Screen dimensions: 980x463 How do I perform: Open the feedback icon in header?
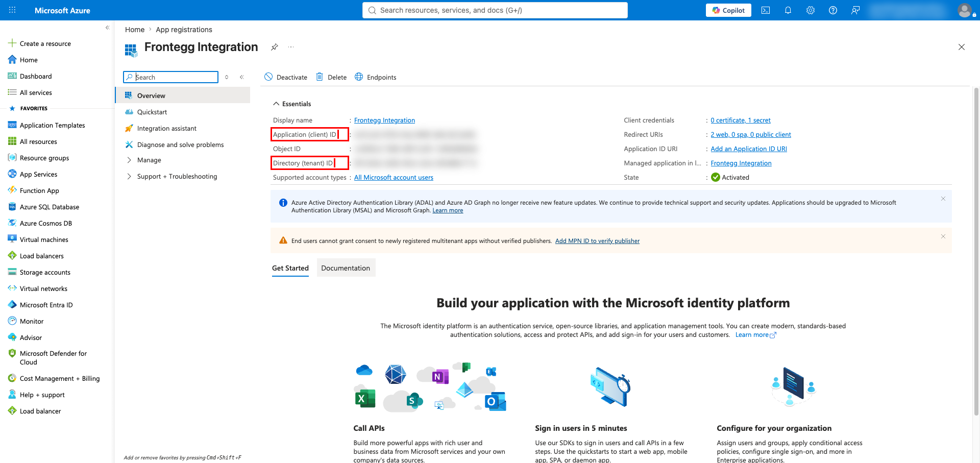[x=855, y=10]
